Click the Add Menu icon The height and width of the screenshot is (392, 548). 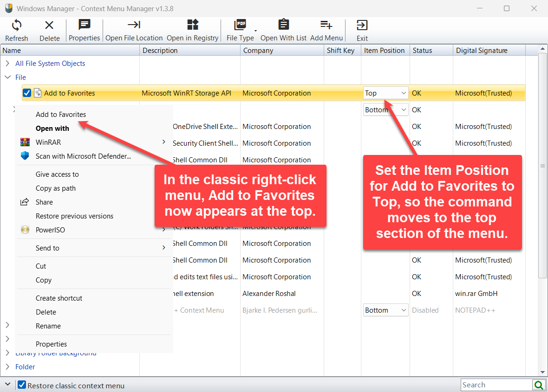pyautogui.click(x=326, y=25)
